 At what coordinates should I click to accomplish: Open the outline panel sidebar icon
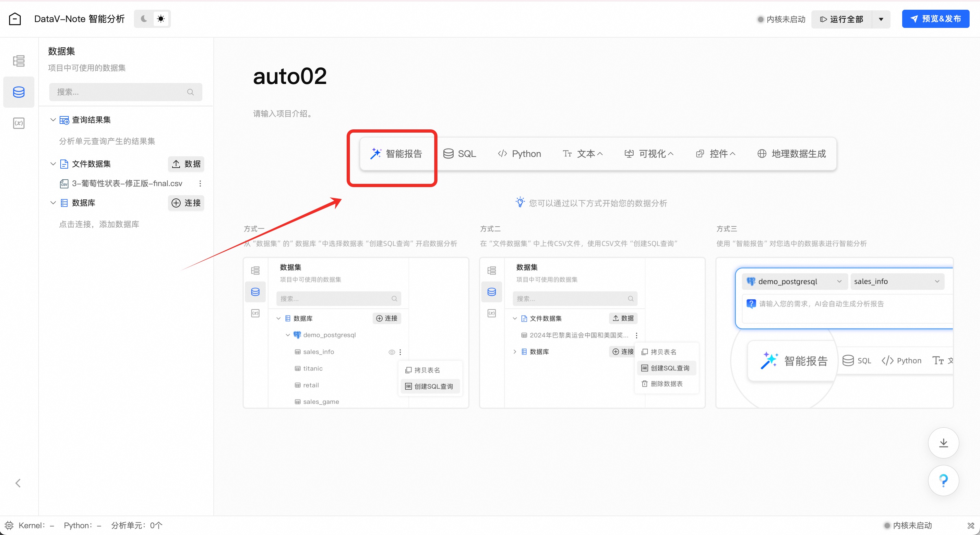(x=18, y=61)
